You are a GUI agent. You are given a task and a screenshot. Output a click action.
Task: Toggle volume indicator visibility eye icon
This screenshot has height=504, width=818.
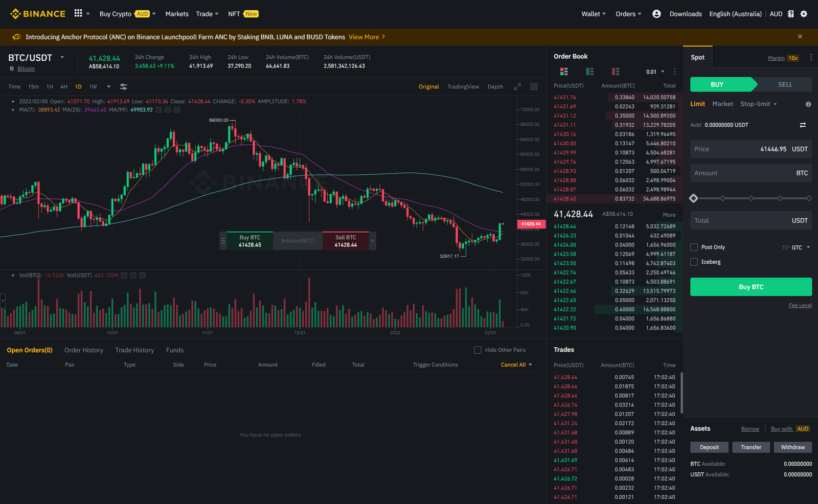pos(124,276)
